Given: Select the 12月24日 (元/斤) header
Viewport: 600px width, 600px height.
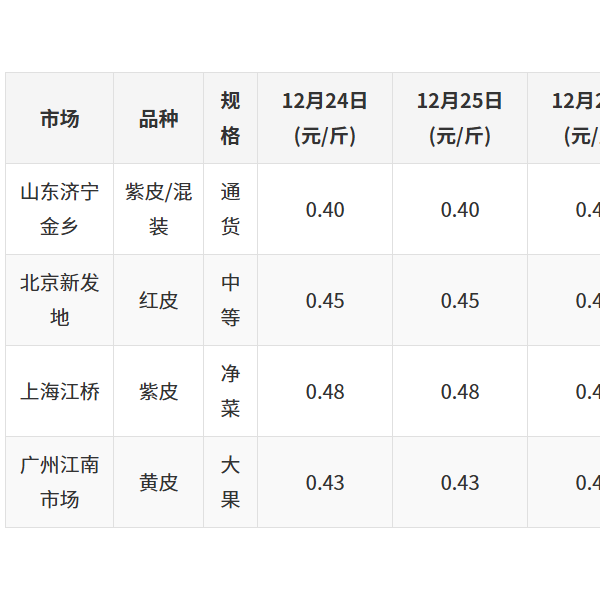Looking at the screenshot, I should click(325, 118).
